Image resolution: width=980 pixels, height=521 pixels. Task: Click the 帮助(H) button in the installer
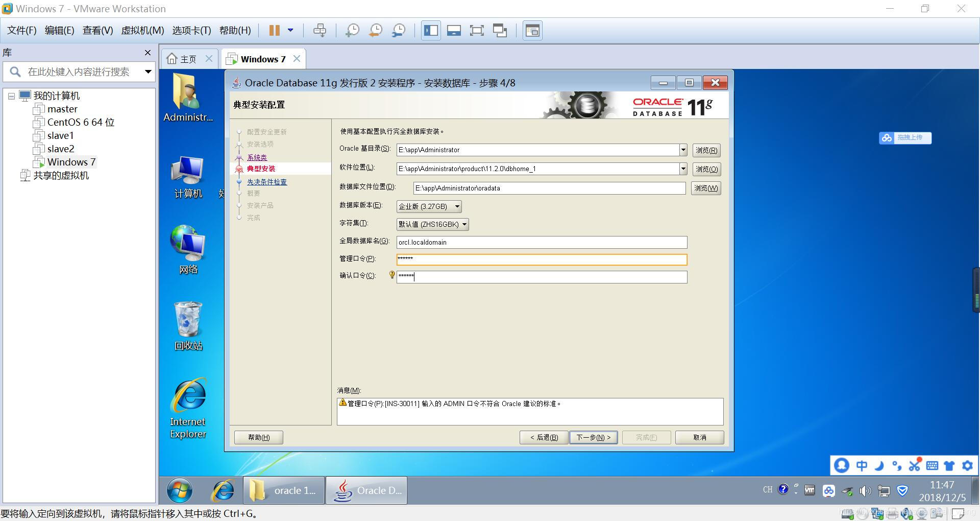(x=259, y=437)
